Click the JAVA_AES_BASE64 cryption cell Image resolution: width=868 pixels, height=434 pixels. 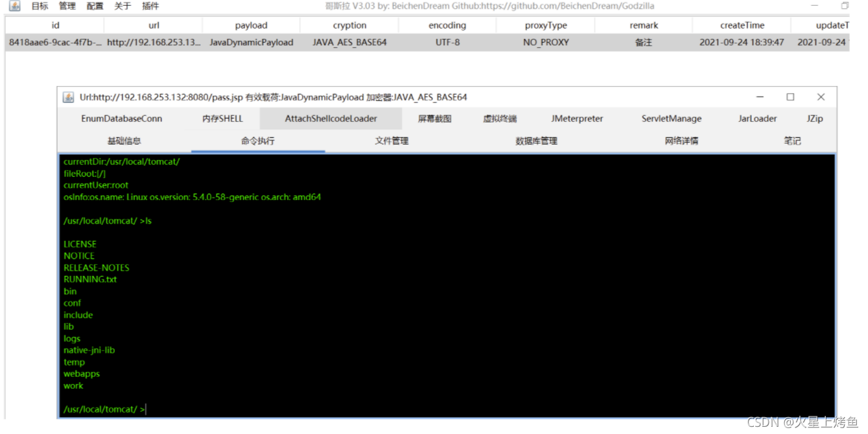click(x=349, y=42)
